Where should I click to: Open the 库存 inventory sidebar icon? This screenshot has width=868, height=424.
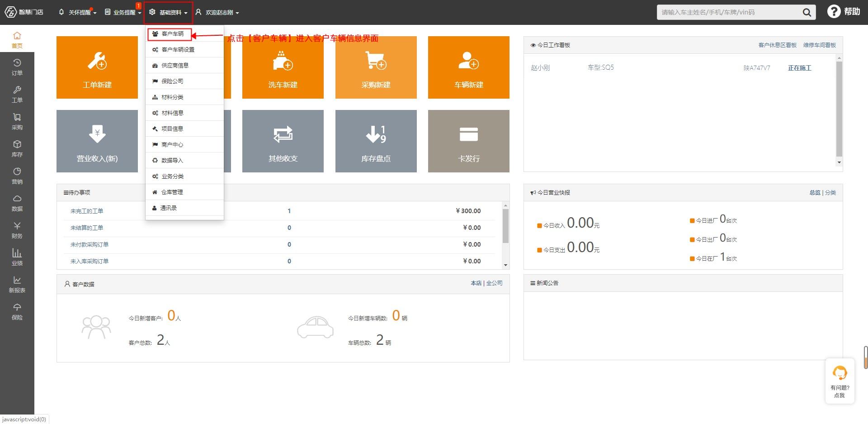pyautogui.click(x=17, y=148)
